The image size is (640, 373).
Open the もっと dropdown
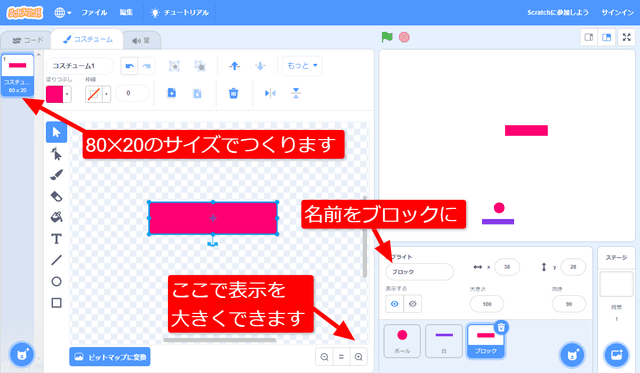[x=302, y=66]
